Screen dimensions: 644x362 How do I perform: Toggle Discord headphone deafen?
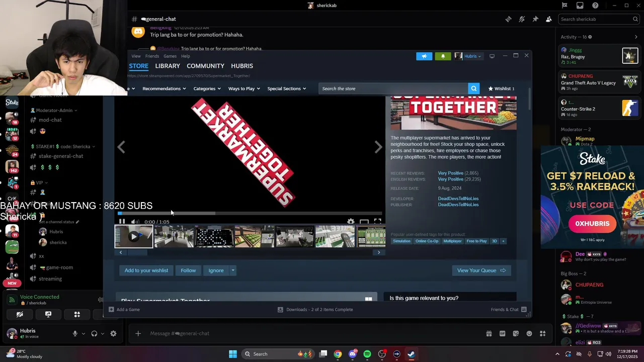(x=94, y=333)
